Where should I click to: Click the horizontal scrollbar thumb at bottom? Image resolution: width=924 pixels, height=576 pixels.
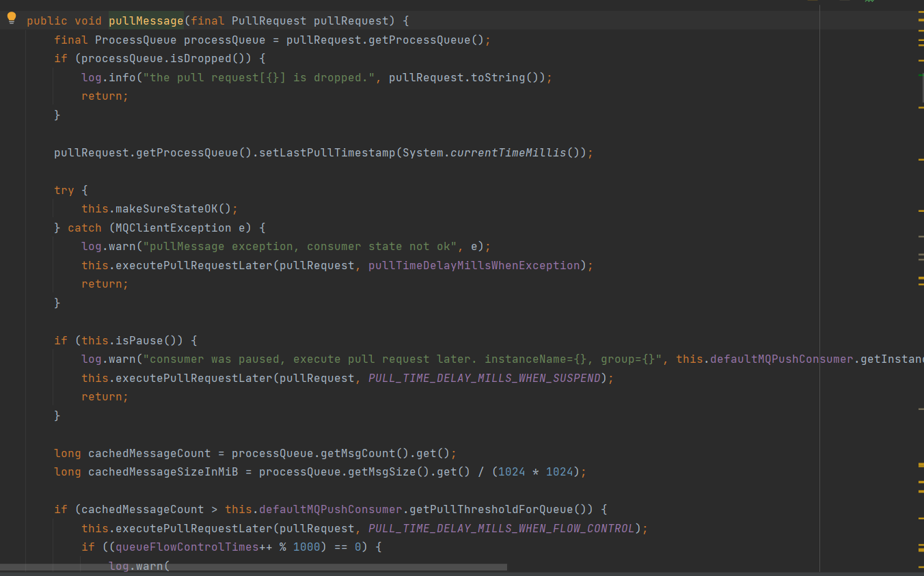click(253, 567)
